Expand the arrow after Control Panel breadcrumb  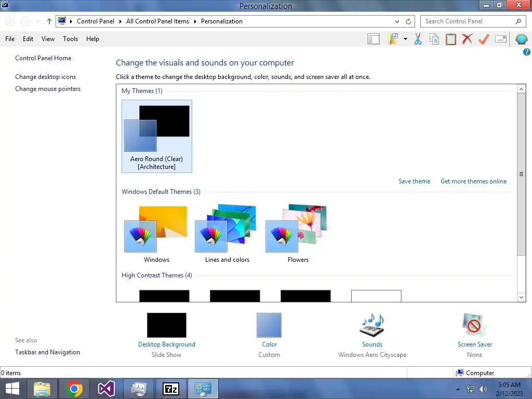coord(120,21)
